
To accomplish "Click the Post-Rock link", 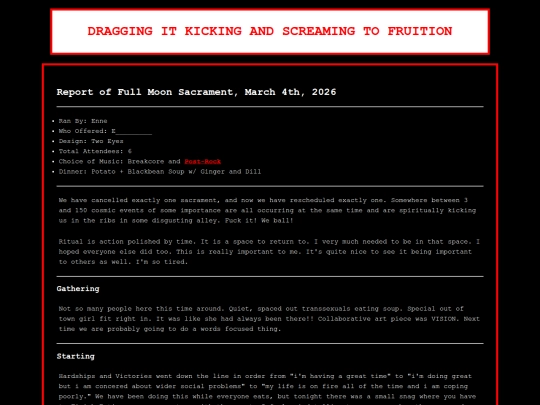I will pyautogui.click(x=202, y=162).
